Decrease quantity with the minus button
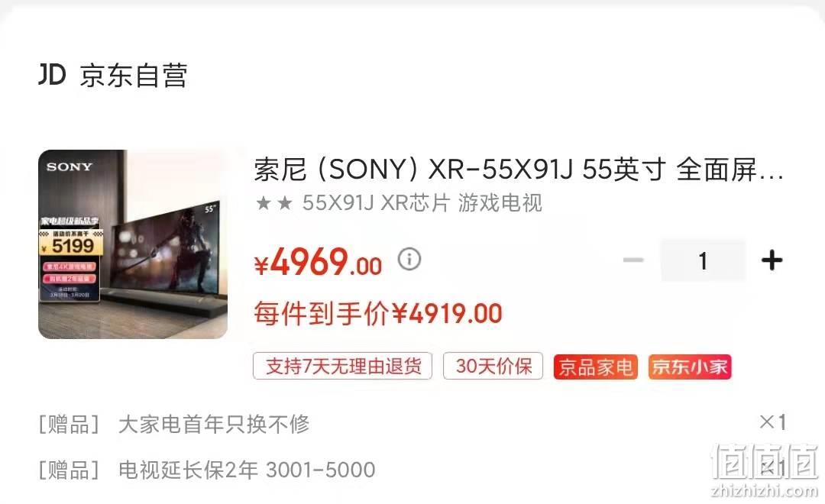Screen dimensions: 825x504 click(633, 260)
